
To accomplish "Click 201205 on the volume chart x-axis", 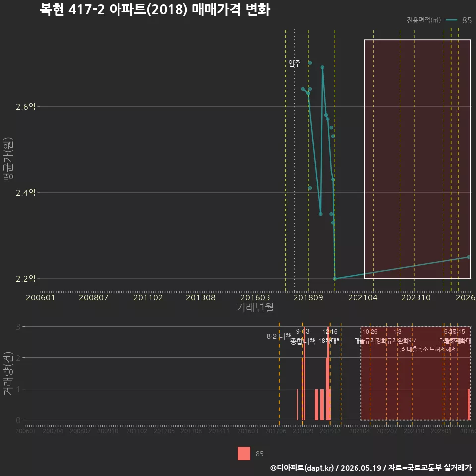I will 164,431.
